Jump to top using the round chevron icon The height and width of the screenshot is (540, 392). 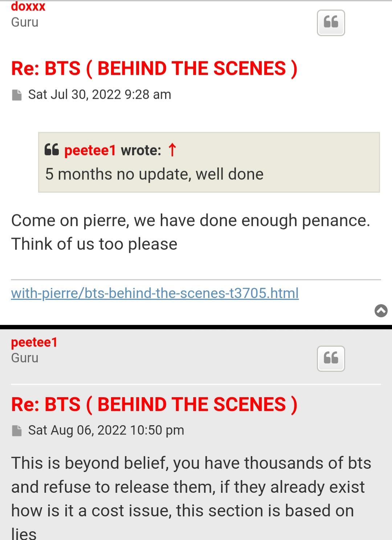(x=381, y=311)
